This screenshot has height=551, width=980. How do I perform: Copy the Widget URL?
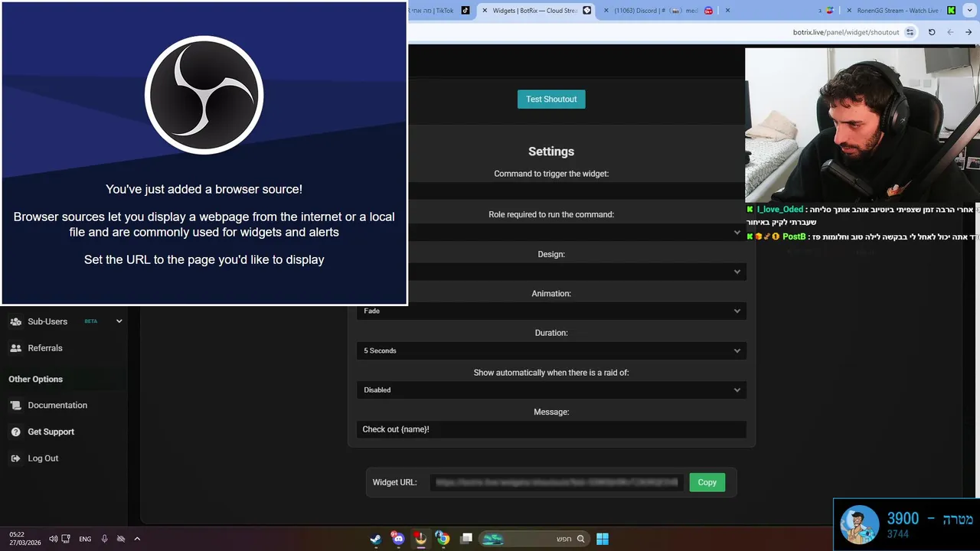(x=707, y=482)
